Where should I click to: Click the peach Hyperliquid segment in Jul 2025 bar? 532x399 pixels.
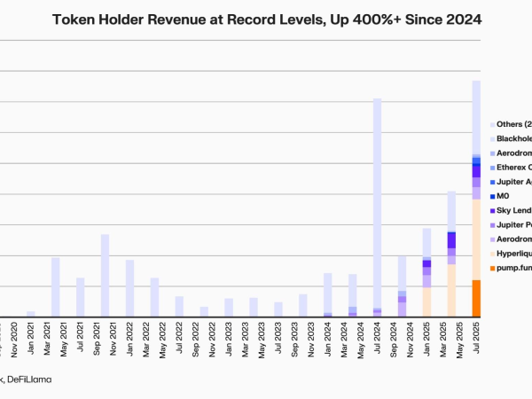coord(476,240)
